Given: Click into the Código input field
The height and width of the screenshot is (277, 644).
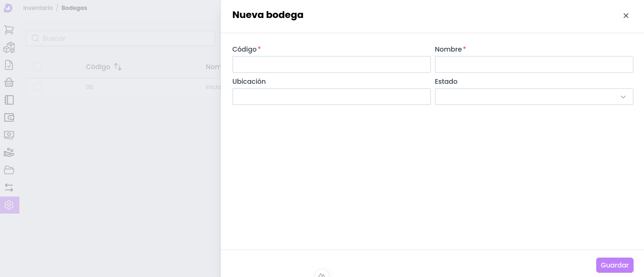Looking at the screenshot, I should coord(331,64).
